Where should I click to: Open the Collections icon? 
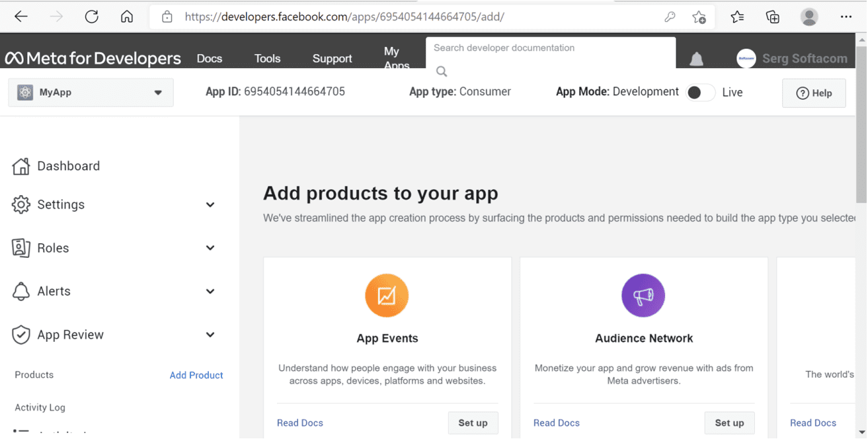(x=773, y=17)
